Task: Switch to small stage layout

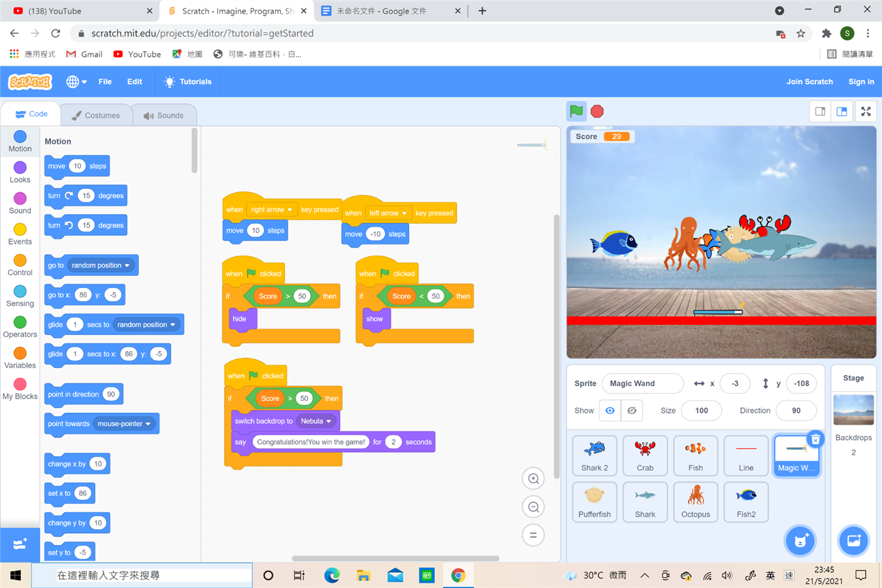Action: pos(820,112)
